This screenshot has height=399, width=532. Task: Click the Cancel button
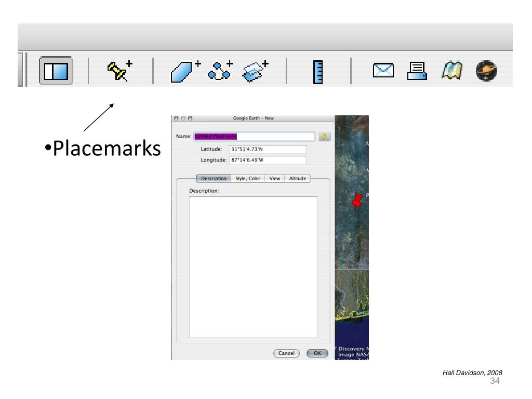click(286, 353)
